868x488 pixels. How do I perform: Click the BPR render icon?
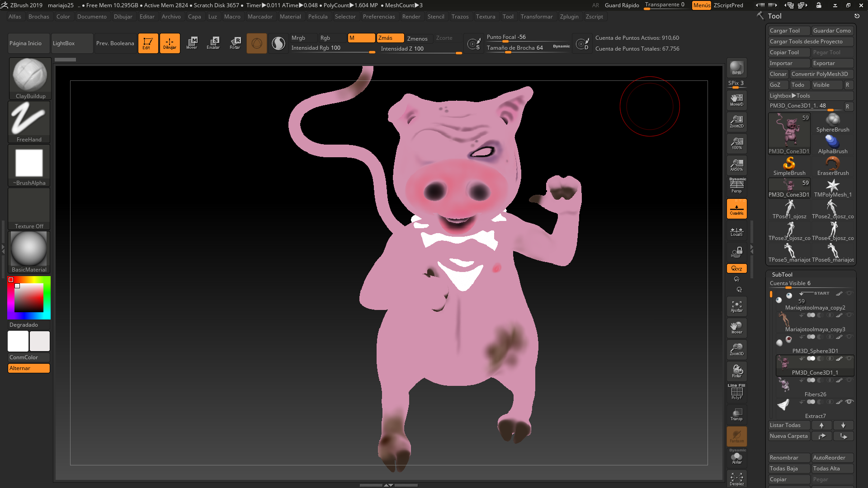click(x=736, y=68)
